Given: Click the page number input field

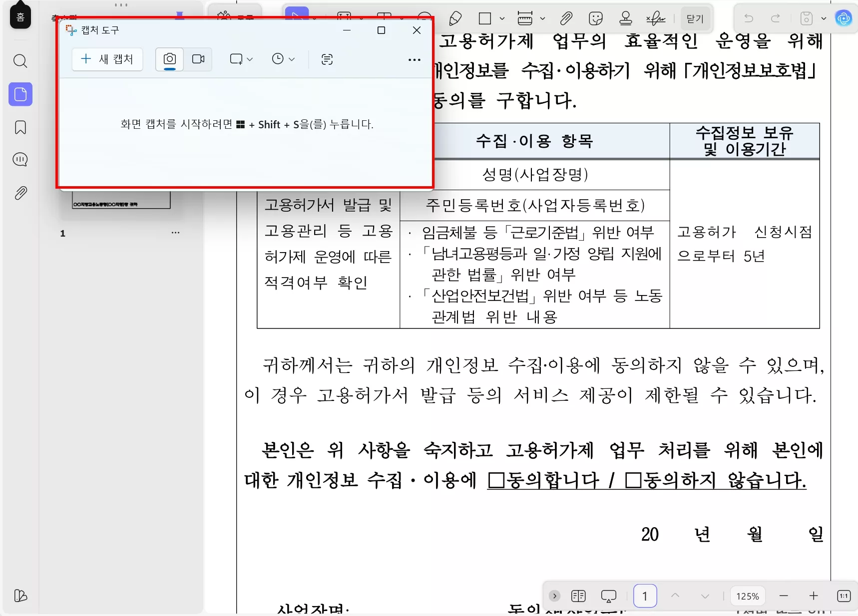Looking at the screenshot, I should 645,596.
